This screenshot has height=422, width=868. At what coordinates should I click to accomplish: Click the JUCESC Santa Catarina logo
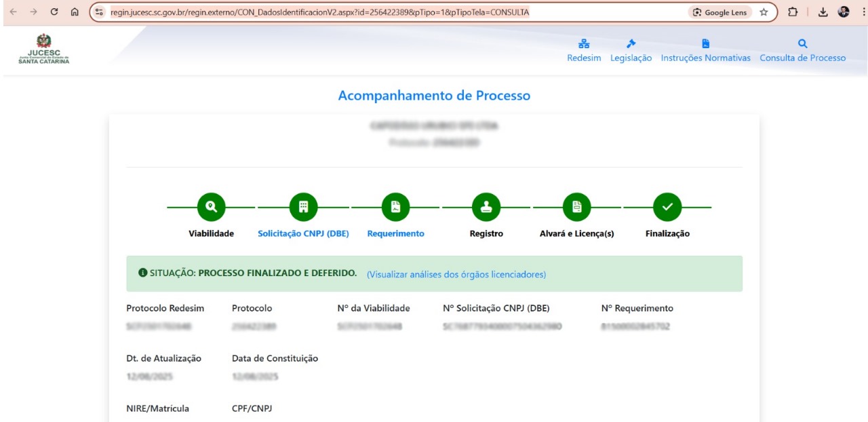44,50
